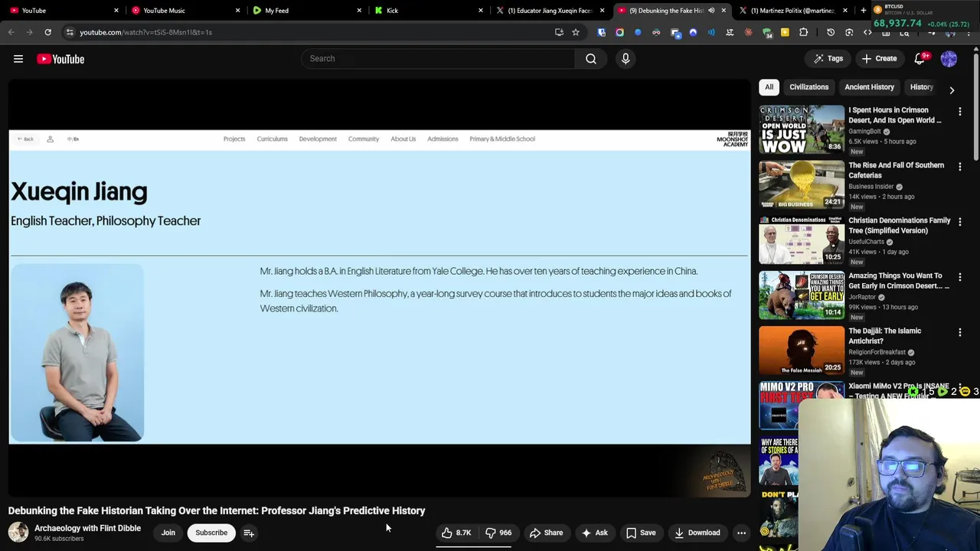Image resolution: width=980 pixels, height=551 pixels.
Task: Click the code brackets toolbar icon
Action: pos(867,32)
